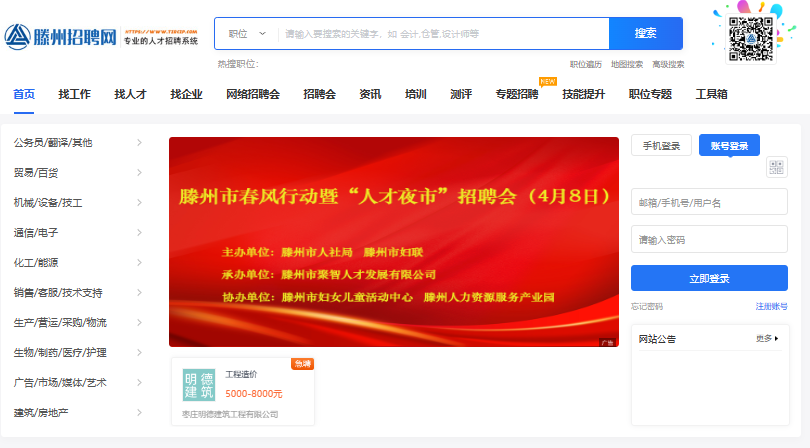Viewport: 810px width, 448px height.
Task: Click the 急聘 urgent hiring badge
Action: click(x=302, y=364)
